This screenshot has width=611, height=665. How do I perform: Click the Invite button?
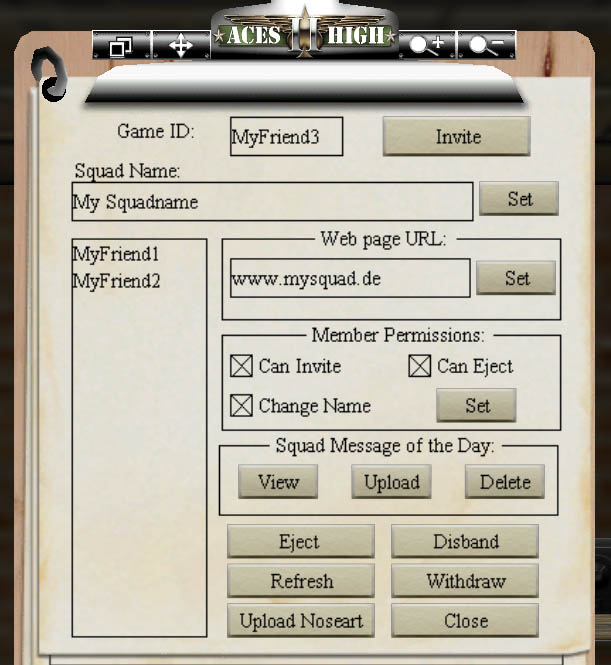pos(457,137)
